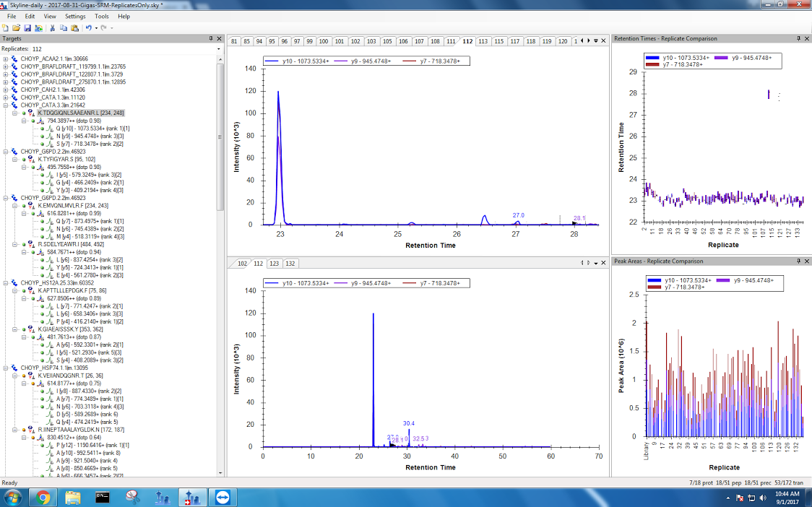Open the chromatogram tab list dropdown arrow

pos(595,41)
